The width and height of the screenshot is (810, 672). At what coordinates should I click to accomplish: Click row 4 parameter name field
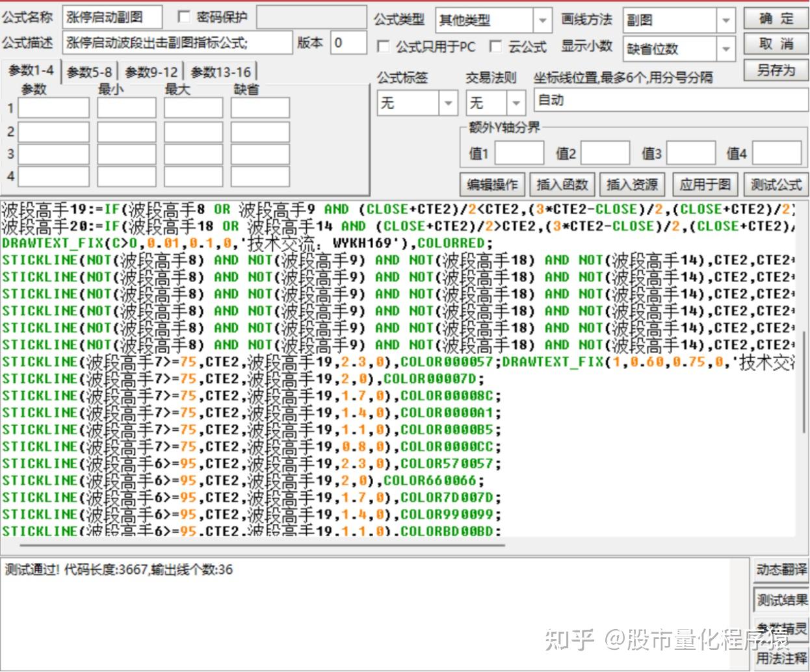pos(53,176)
